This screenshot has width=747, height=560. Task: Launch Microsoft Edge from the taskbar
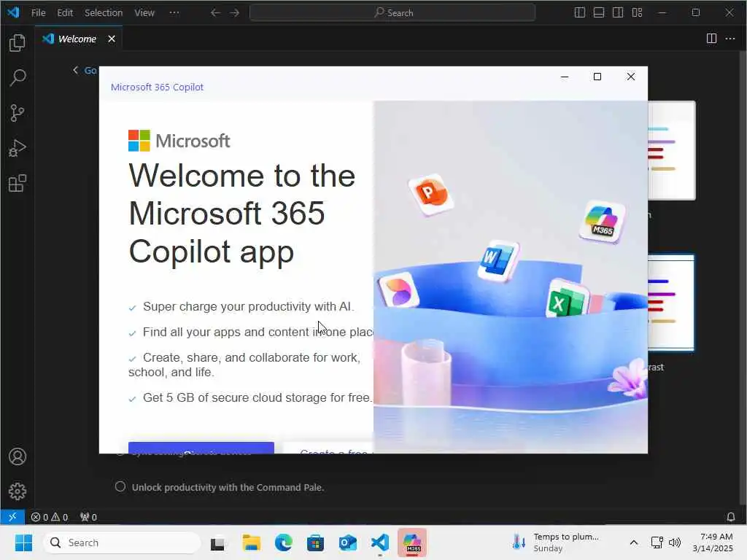(x=284, y=542)
